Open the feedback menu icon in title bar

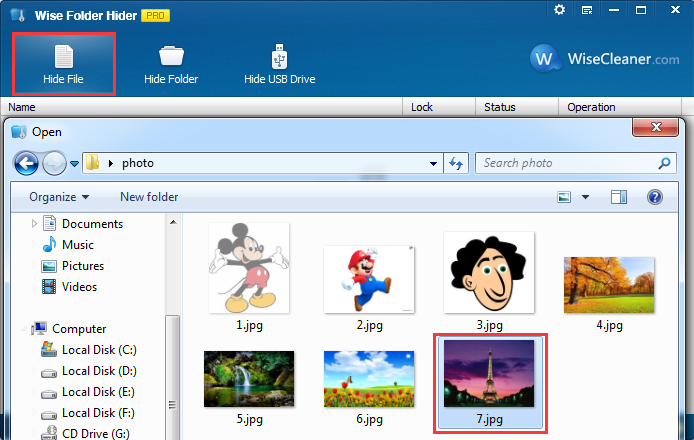tap(587, 10)
